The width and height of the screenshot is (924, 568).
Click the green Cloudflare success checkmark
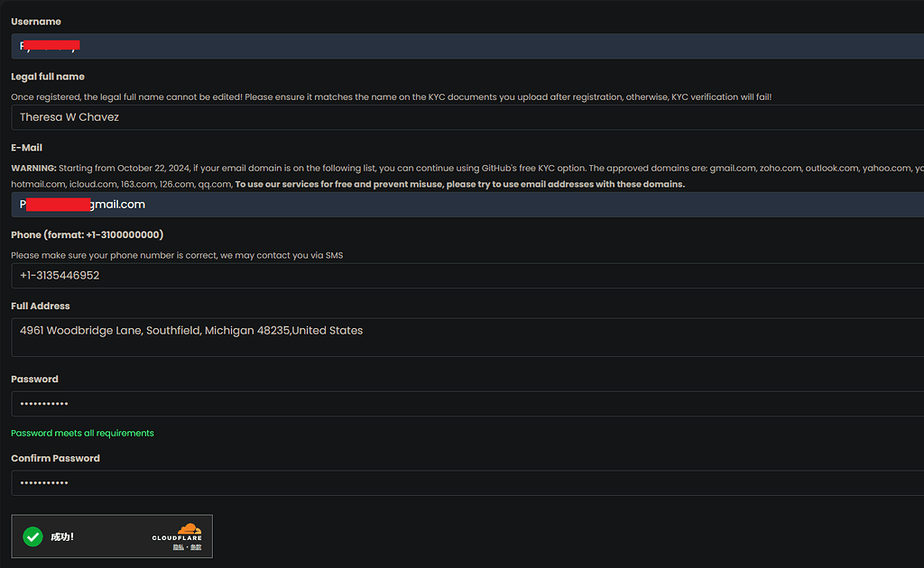[x=33, y=536]
